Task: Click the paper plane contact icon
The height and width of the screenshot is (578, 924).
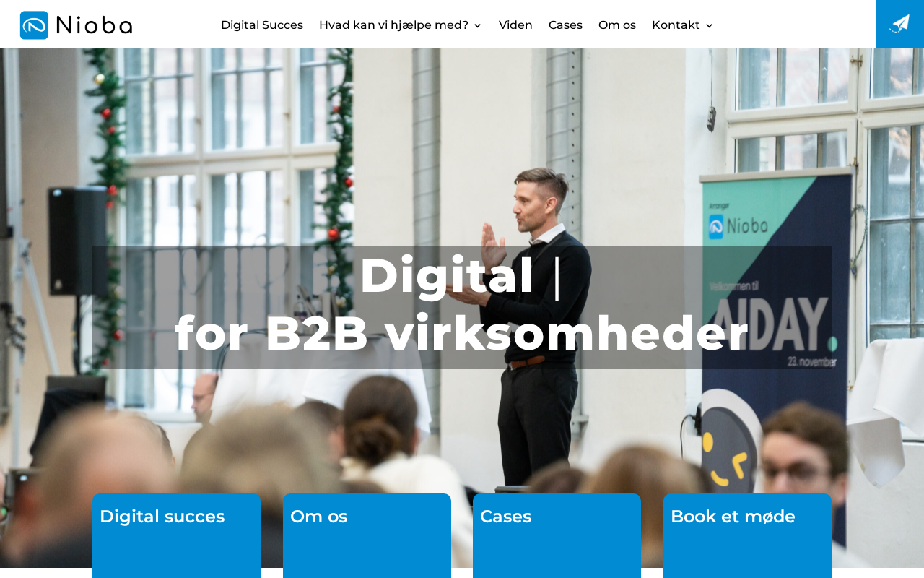Action: coord(899,23)
